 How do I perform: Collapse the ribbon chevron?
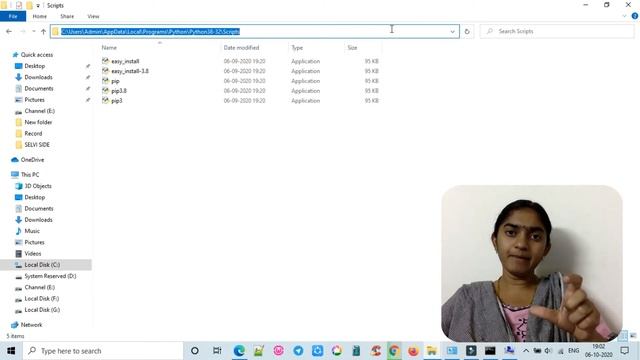pos(624,16)
